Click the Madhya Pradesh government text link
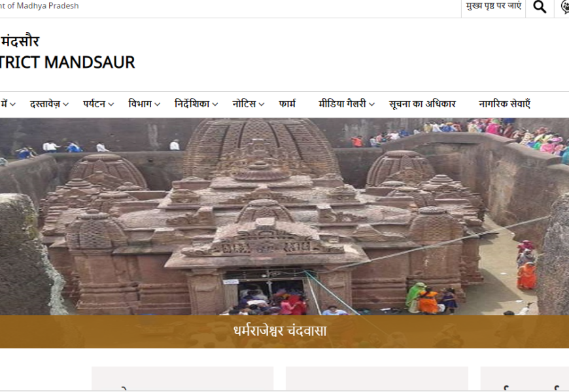Screen dimensions: 569x392 tap(39, 6)
